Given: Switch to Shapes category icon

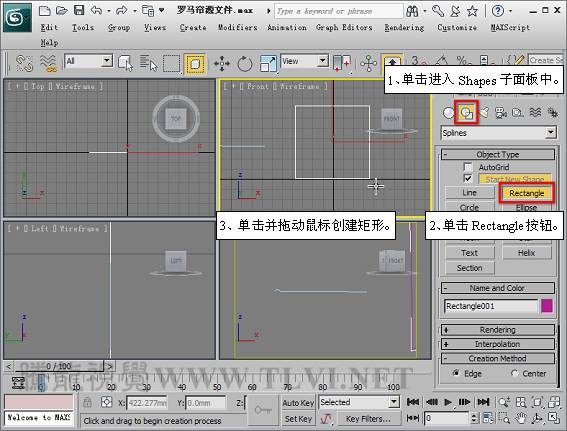Looking at the screenshot, I should tap(466, 113).
